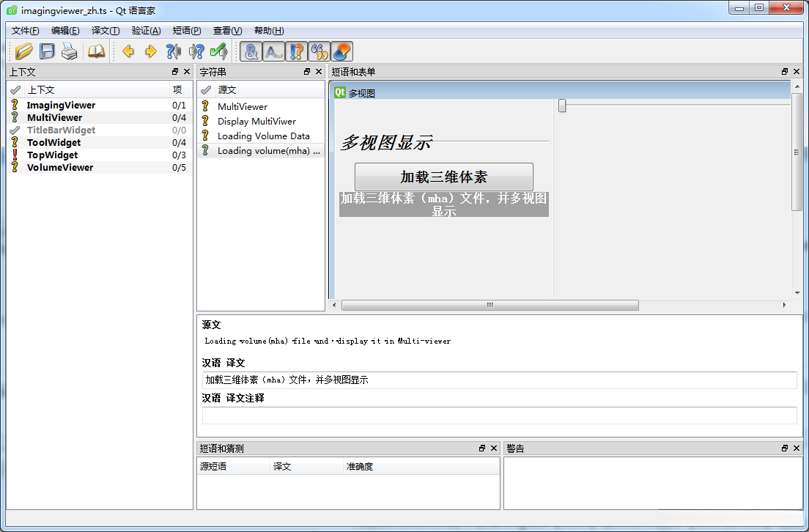The width and height of the screenshot is (809, 532).
Task: Close the 上下文 panel
Action: (x=187, y=72)
